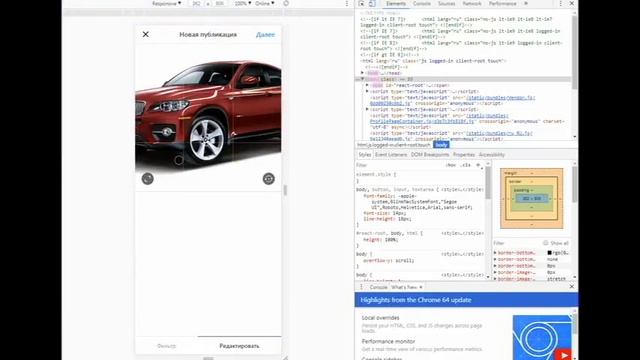Open the Фильтр tab

point(167,346)
